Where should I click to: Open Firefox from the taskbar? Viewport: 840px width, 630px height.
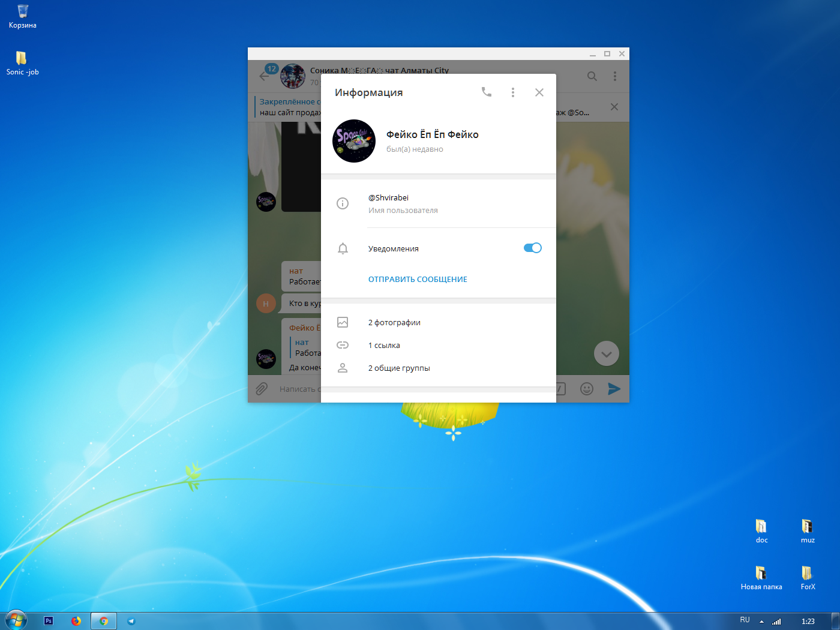76,621
